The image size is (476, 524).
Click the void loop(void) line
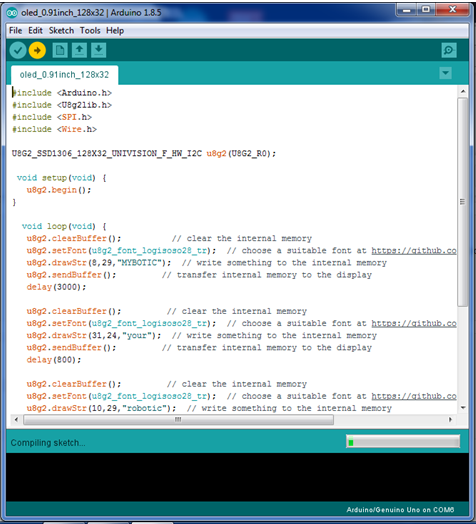click(x=64, y=226)
